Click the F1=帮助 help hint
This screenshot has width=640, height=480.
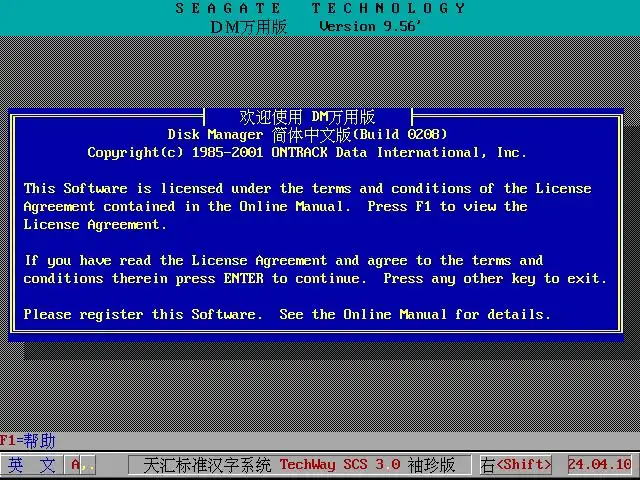click(x=27, y=441)
